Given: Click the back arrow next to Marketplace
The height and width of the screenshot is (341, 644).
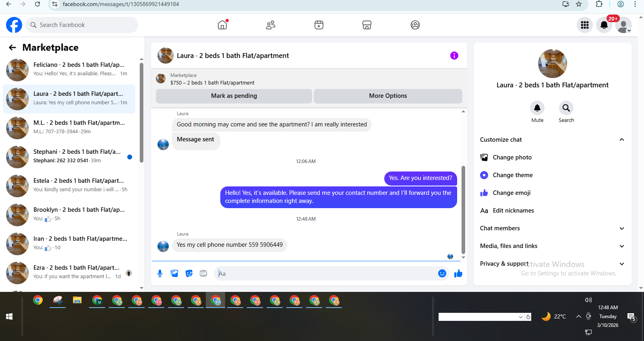Looking at the screenshot, I should point(12,48).
